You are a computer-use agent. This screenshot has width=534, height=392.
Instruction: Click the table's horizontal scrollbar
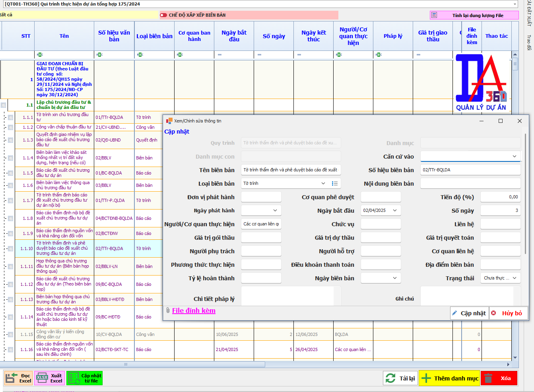point(131,364)
